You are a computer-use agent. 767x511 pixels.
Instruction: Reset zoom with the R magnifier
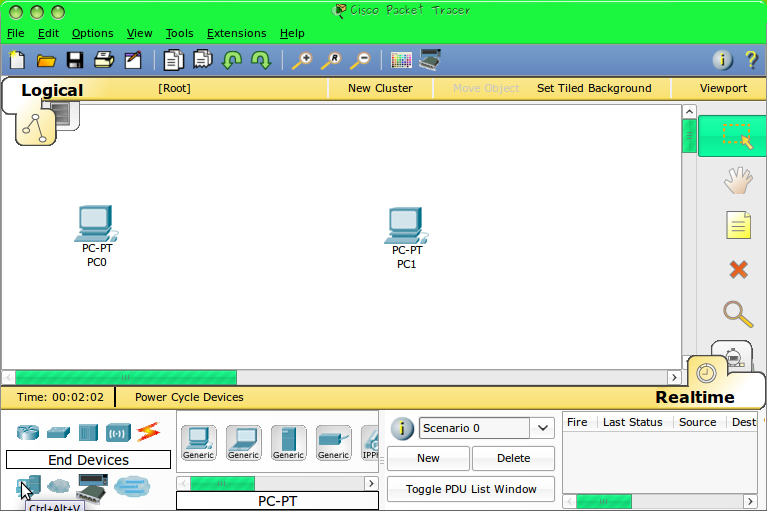click(331, 60)
